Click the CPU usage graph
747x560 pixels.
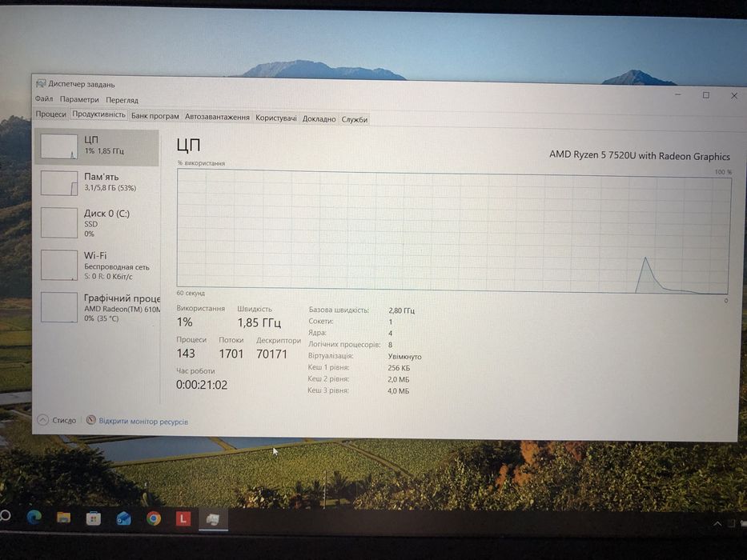tap(452, 232)
